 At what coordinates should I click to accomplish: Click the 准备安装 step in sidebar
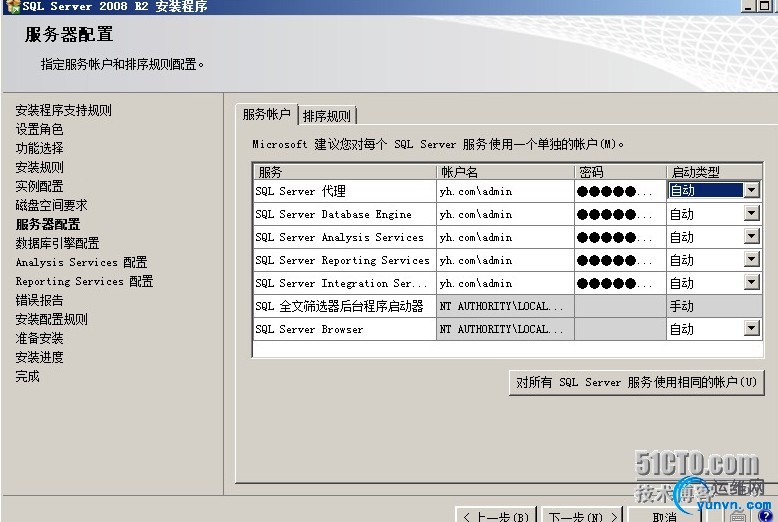(x=39, y=338)
